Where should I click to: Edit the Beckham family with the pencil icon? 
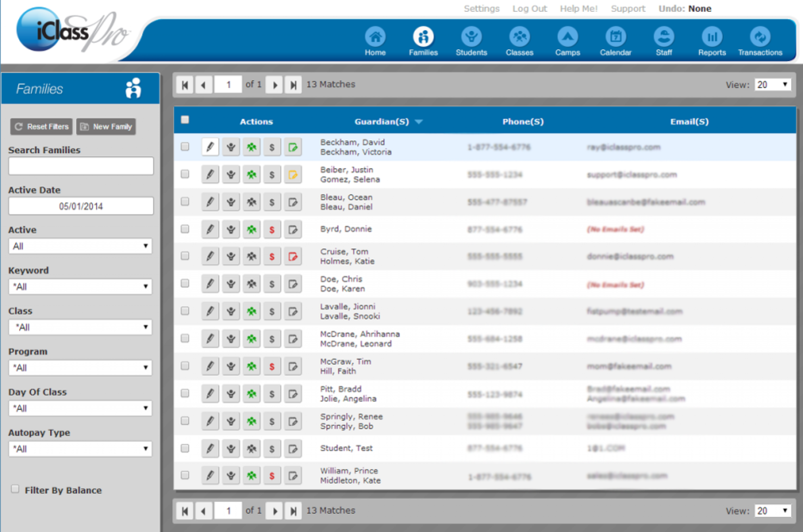[210, 147]
